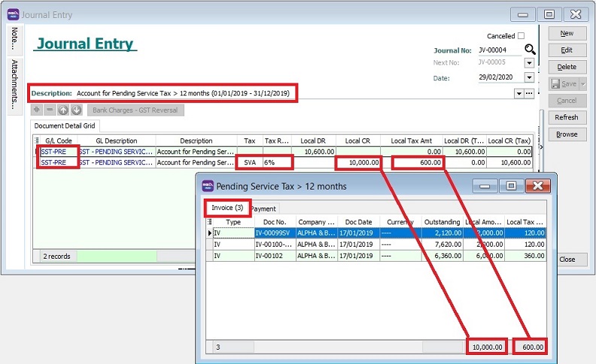Image resolution: width=596 pixels, height=364 pixels.
Task: Click the remove row minus icon
Action: [x=50, y=110]
